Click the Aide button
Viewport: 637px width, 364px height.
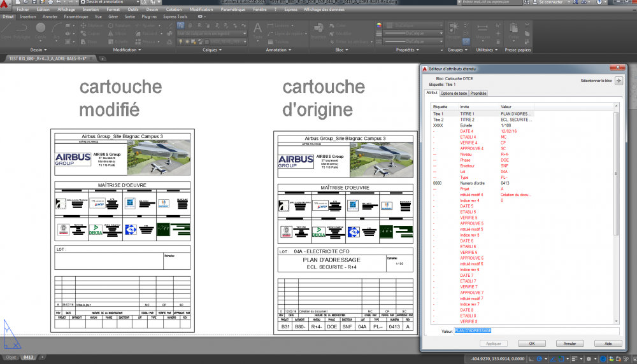click(x=608, y=343)
